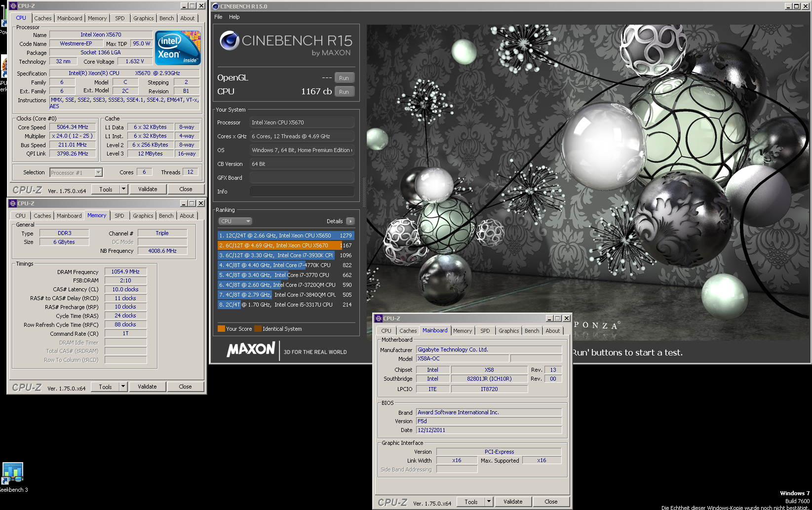Expand Tools dropdown arrow in memory CPU-Z

click(x=123, y=387)
